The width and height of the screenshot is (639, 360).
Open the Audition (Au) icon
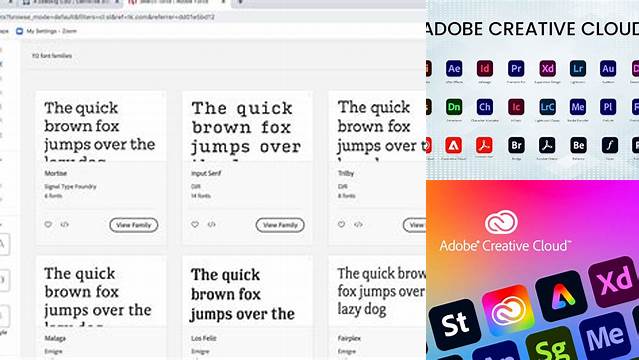point(608,69)
